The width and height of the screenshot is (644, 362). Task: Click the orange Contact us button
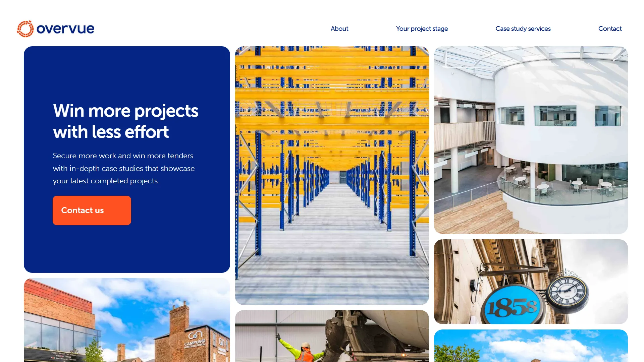(92, 210)
